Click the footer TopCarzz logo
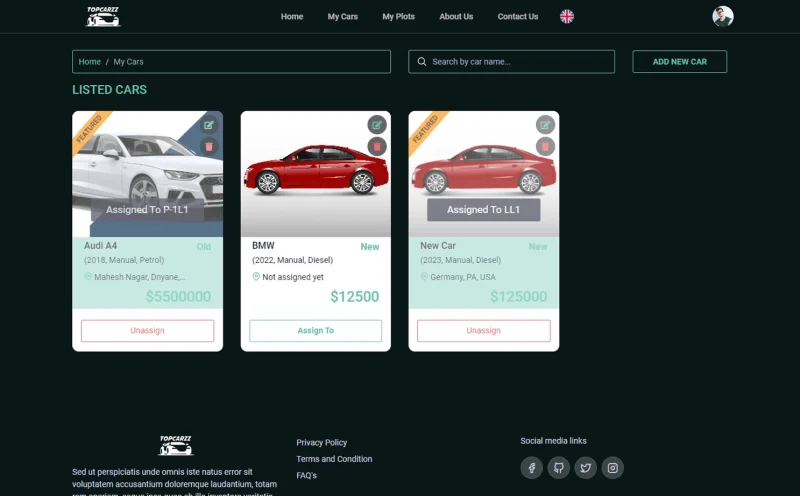The width and height of the screenshot is (800, 496). [176, 445]
